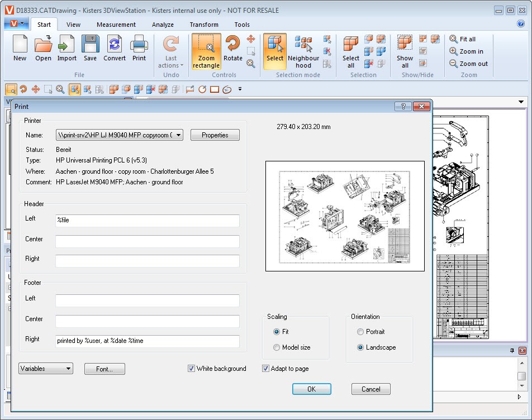Viewport: 532px width, 420px height.
Task: Click the Header Left field containing %file
Action: (148, 221)
